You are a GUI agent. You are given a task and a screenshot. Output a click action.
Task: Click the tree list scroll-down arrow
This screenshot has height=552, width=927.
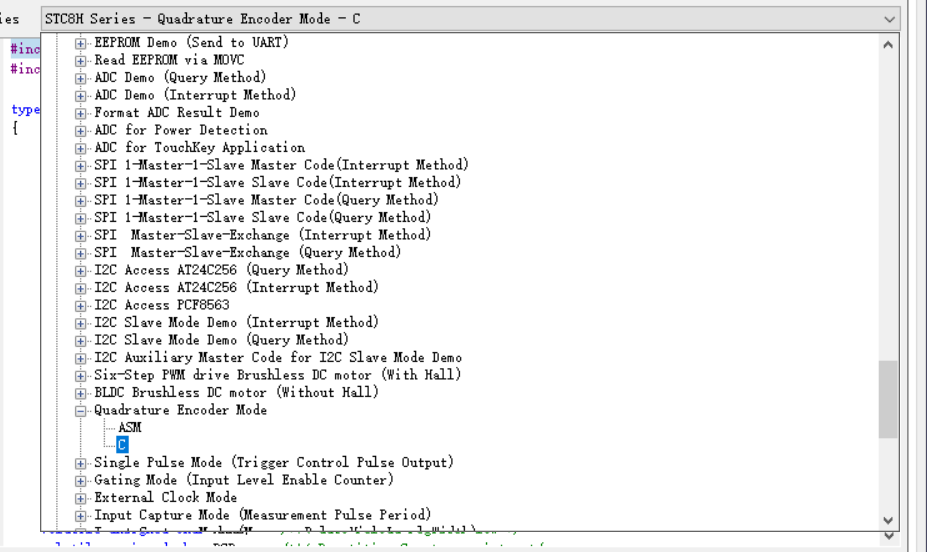(888, 521)
